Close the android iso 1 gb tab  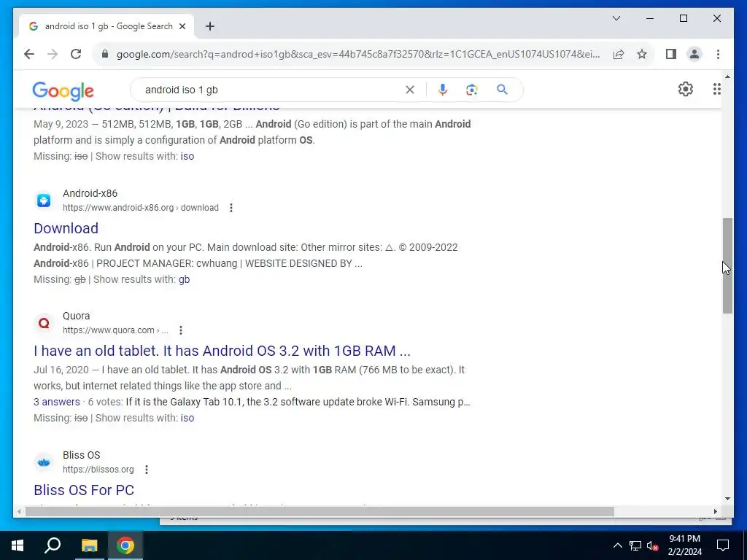tap(182, 26)
